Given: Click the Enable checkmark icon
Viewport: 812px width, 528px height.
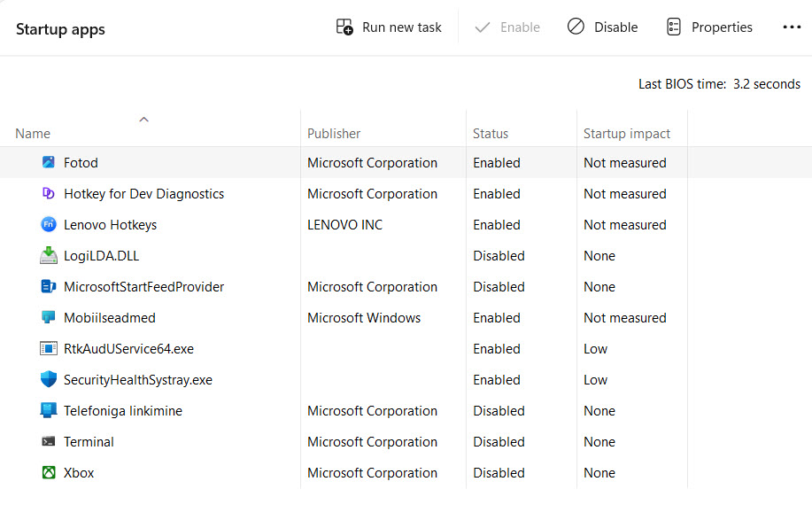Looking at the screenshot, I should coord(482,27).
